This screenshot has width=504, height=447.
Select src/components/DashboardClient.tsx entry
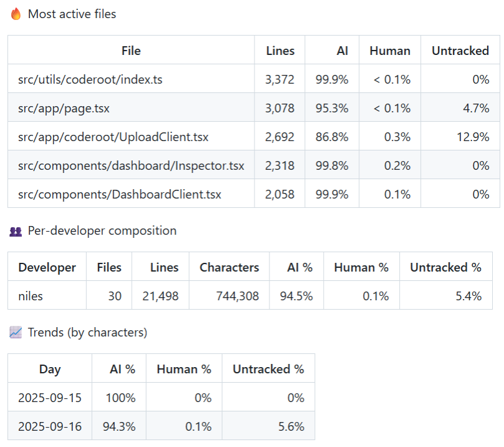(120, 194)
